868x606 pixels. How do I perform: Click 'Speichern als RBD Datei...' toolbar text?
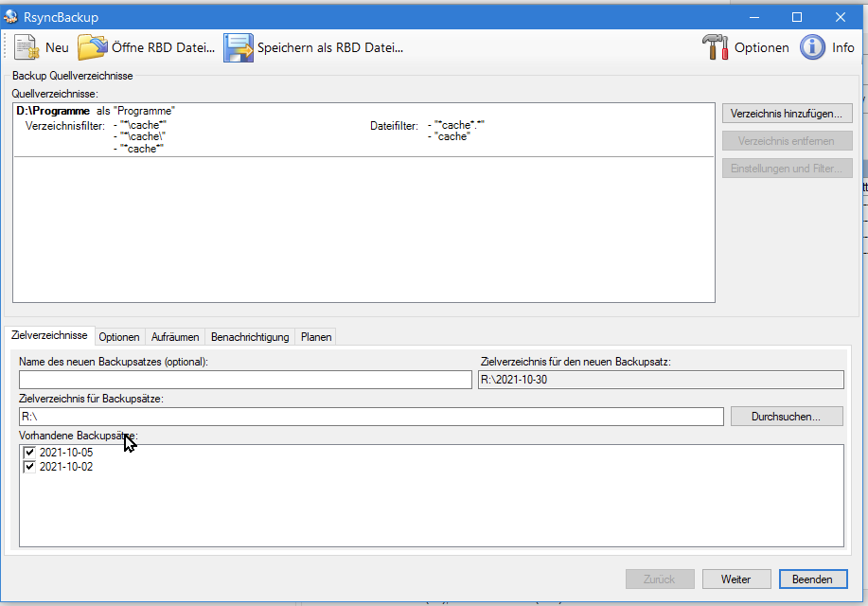[x=330, y=47]
